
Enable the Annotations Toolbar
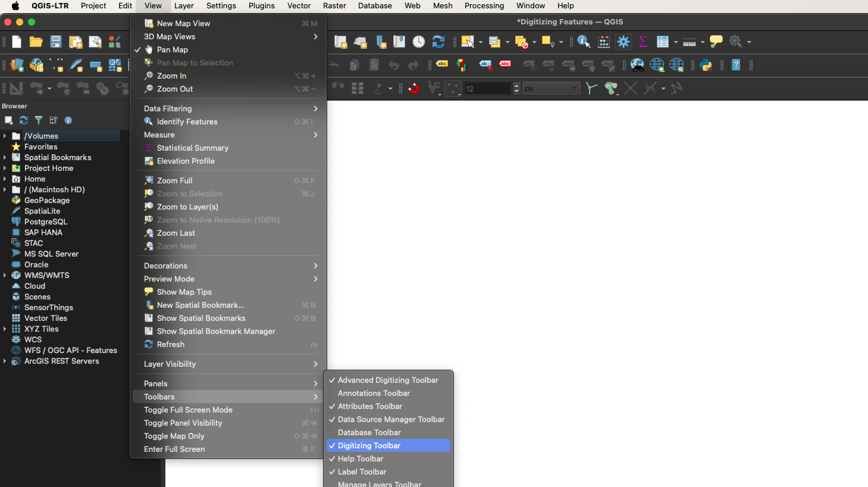(x=374, y=393)
